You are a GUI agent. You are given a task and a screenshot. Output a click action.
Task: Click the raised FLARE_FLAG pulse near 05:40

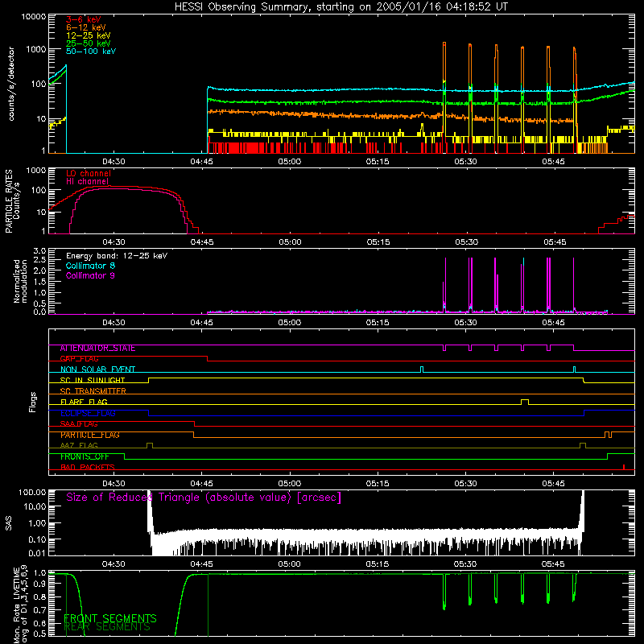[x=525, y=402]
